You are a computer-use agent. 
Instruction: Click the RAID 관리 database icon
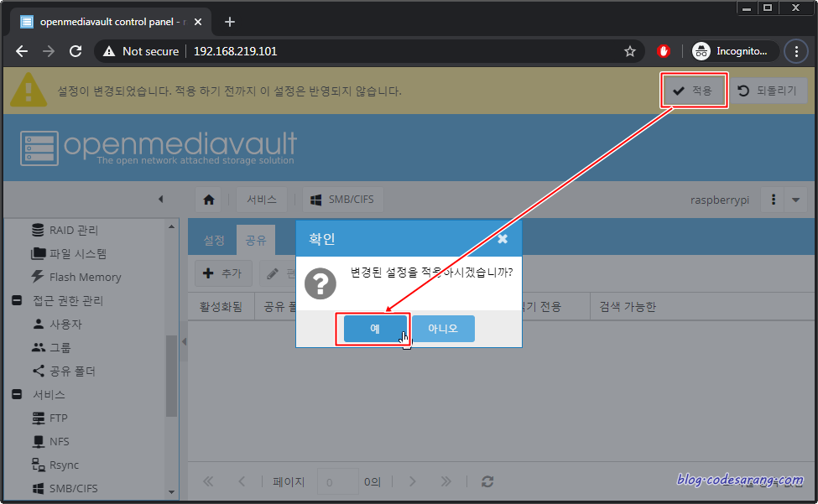(x=38, y=230)
